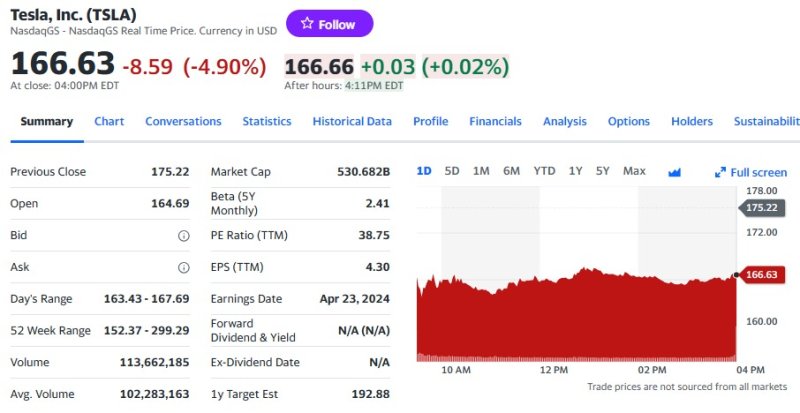
Task: Click the info icon beside Ask
Action: (184, 268)
